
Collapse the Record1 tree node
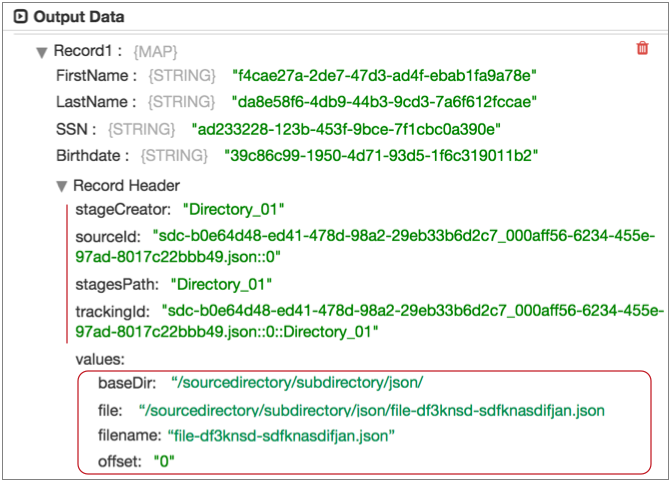click(x=41, y=50)
